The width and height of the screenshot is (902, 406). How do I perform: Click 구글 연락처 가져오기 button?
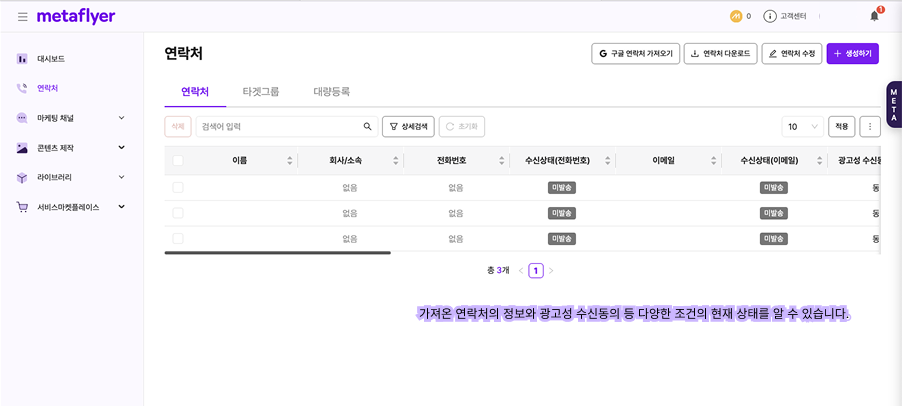pos(635,54)
